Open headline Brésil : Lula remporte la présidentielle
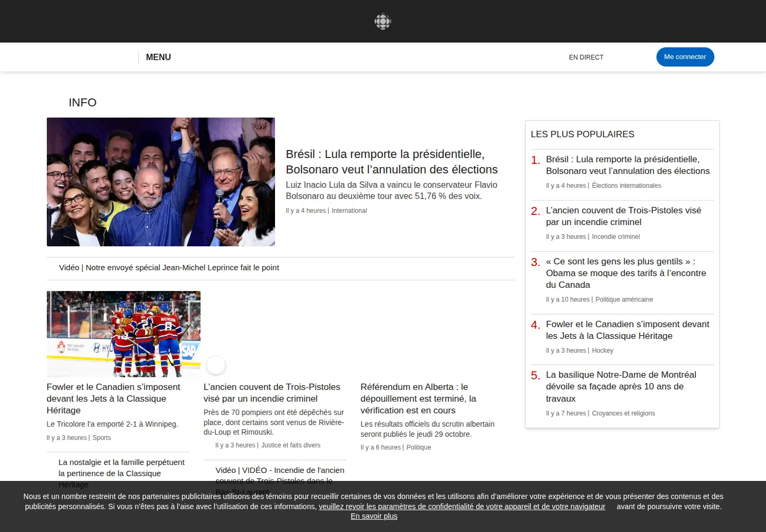766x532 pixels. point(392,162)
